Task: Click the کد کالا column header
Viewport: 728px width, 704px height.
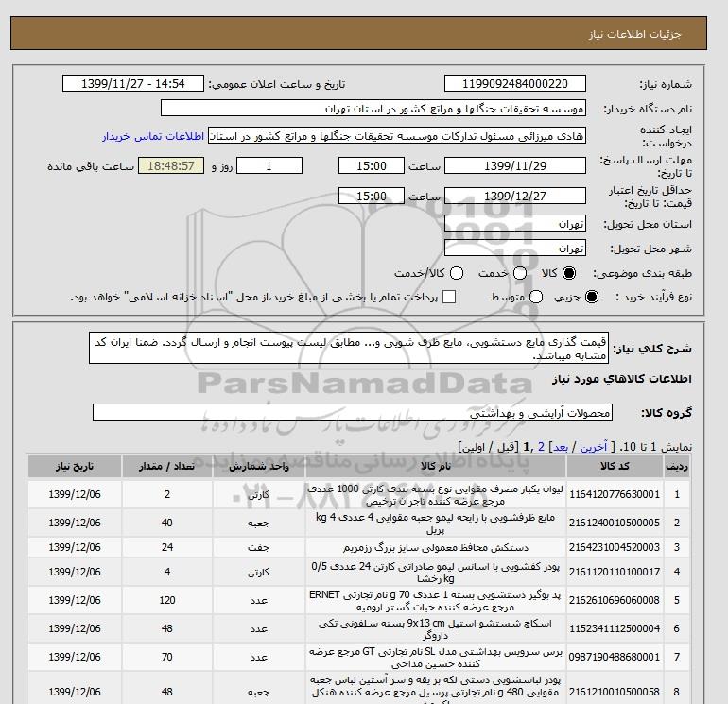Action: 615,467
